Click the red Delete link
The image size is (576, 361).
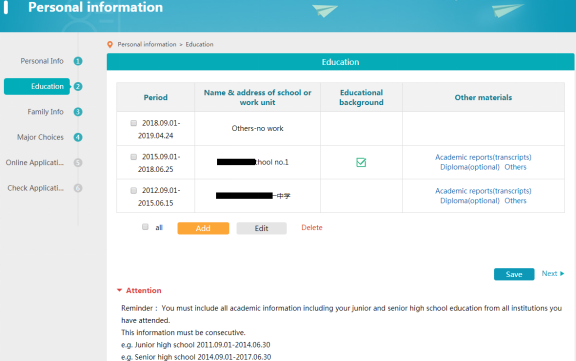tap(312, 227)
